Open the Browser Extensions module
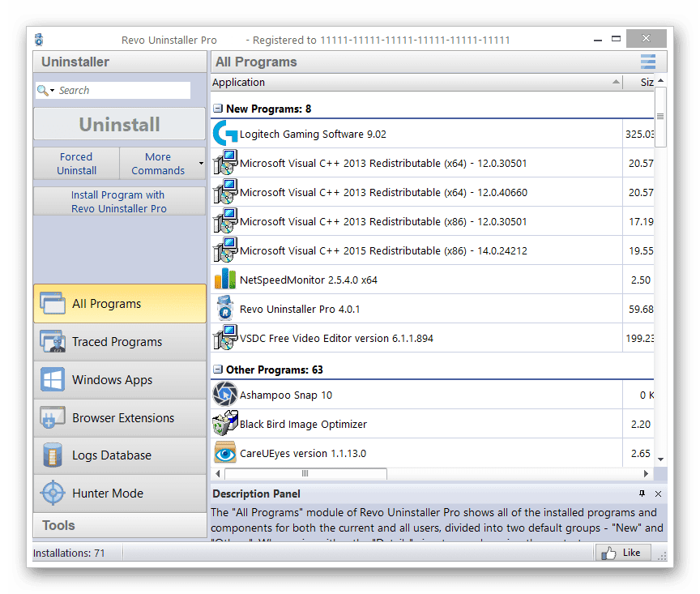The image size is (700, 594). 120,417
